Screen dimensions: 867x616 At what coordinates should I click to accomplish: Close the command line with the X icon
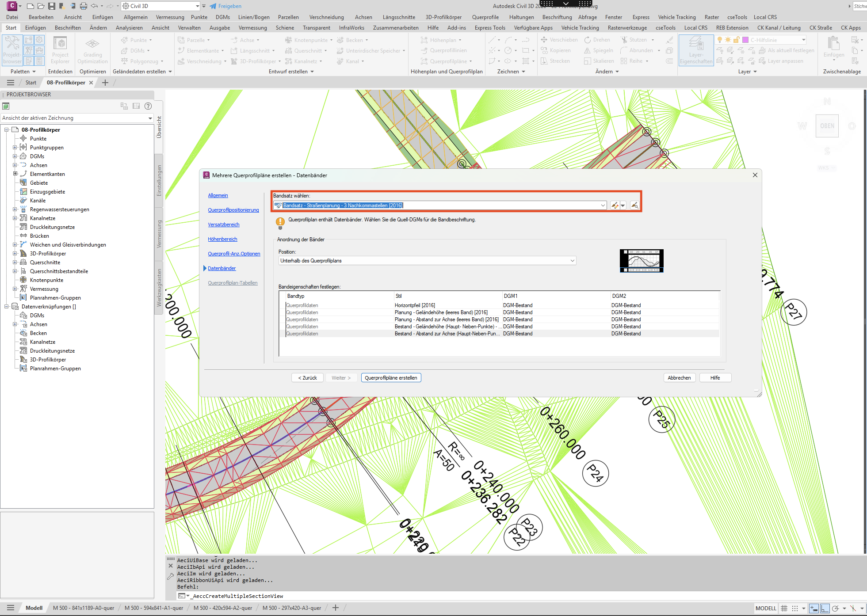171,566
